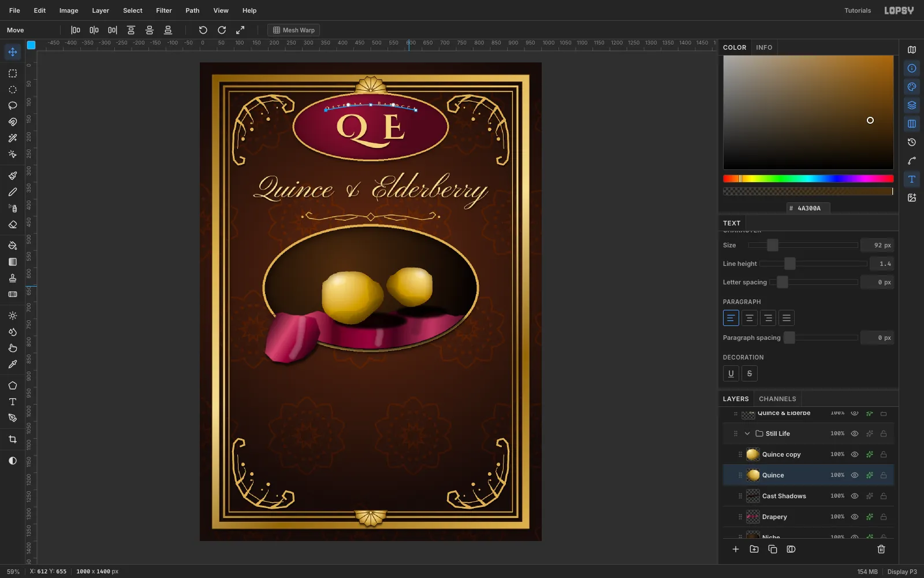Lock the Drapery layer
The width and height of the screenshot is (924, 578).
point(884,517)
